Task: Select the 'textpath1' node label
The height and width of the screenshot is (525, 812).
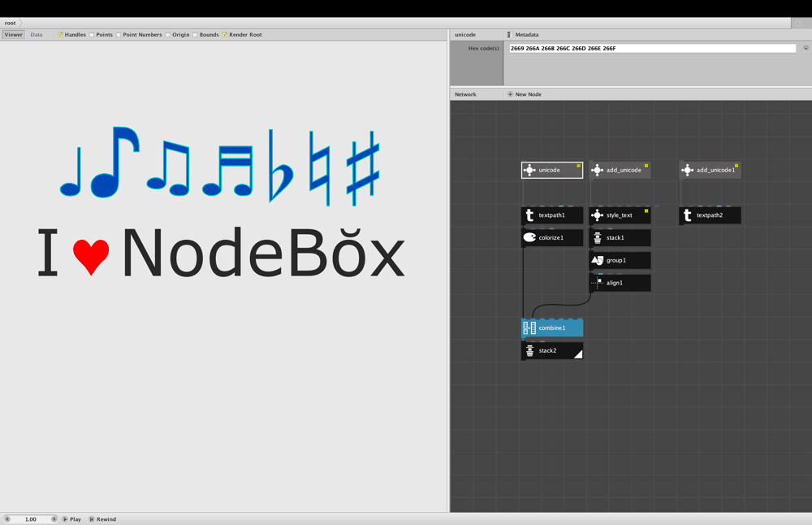Action: click(551, 215)
